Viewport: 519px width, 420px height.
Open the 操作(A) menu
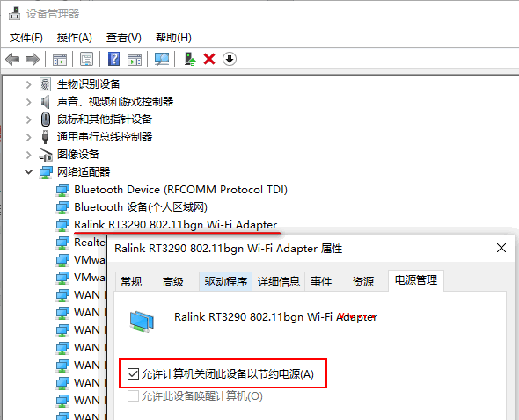pyautogui.click(x=74, y=38)
